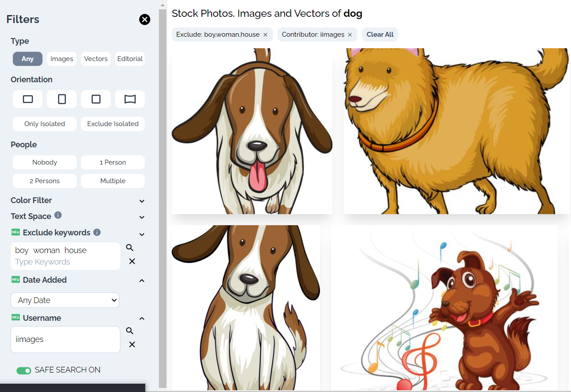Close the Filters panel
The height and width of the screenshot is (392, 571).
pyautogui.click(x=145, y=19)
